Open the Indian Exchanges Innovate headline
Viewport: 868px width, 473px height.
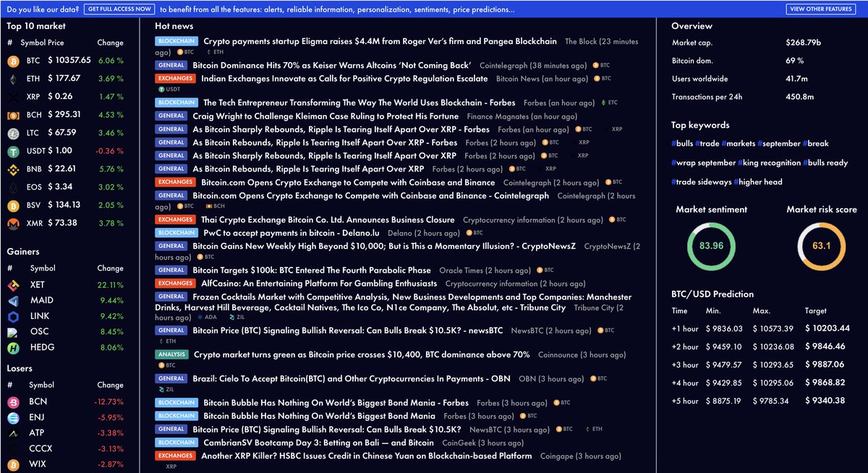pos(344,79)
